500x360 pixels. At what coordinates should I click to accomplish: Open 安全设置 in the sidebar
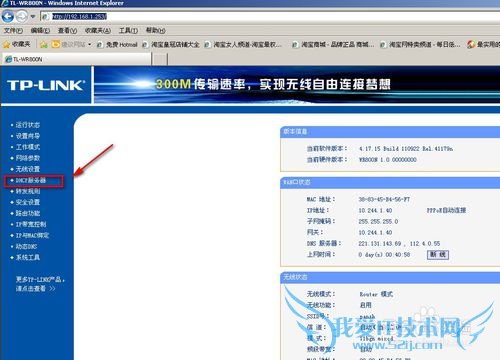(x=28, y=202)
